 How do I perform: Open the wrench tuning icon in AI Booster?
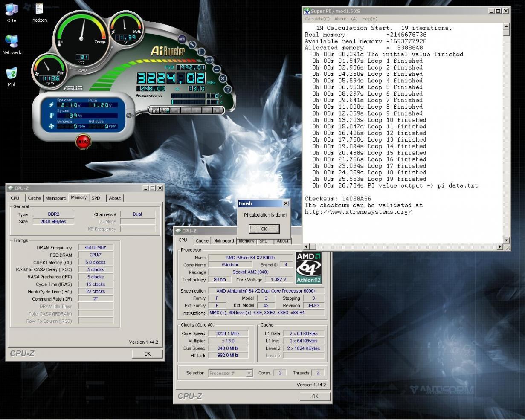[x=192, y=45]
